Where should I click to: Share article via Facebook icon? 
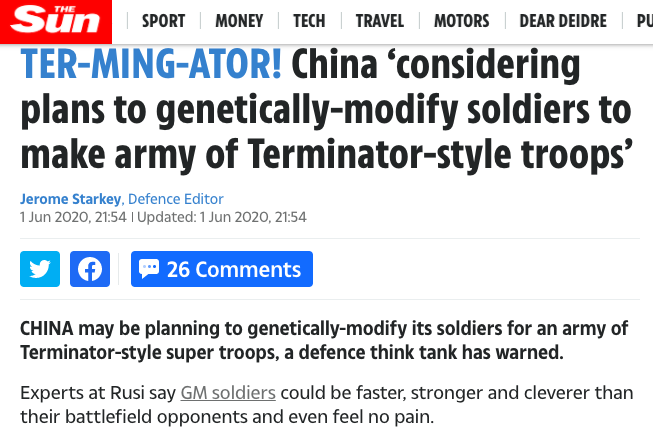(x=90, y=269)
